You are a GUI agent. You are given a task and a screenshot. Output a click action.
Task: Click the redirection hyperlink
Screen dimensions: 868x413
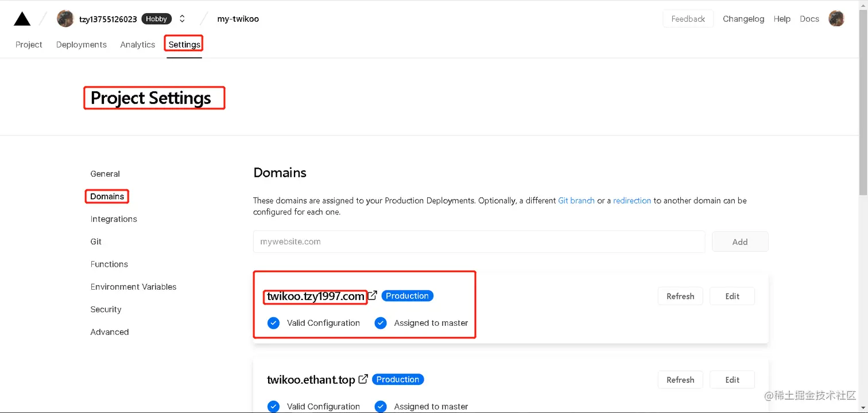(x=632, y=201)
